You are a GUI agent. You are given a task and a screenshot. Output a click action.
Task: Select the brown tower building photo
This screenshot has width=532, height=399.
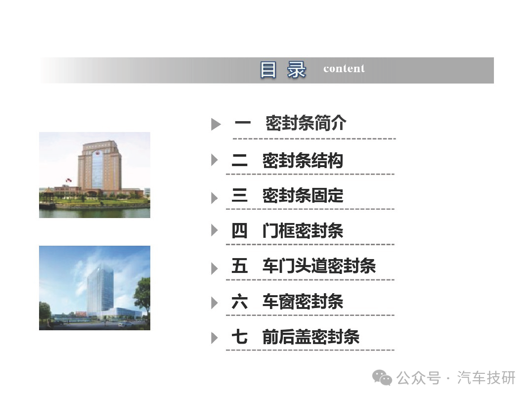[94, 175]
